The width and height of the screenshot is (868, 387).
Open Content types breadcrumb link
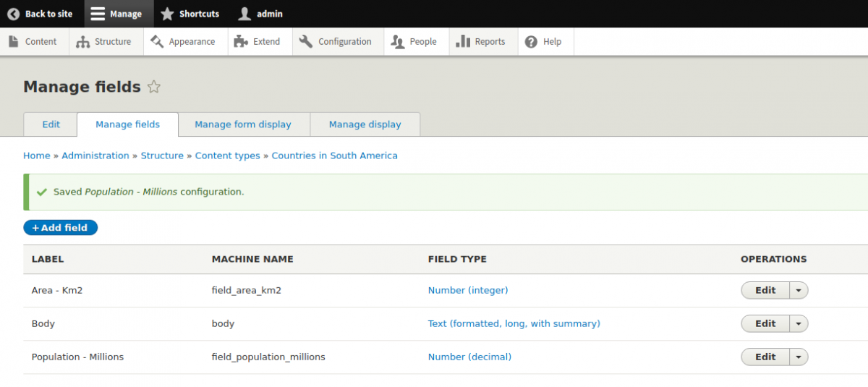click(x=227, y=156)
